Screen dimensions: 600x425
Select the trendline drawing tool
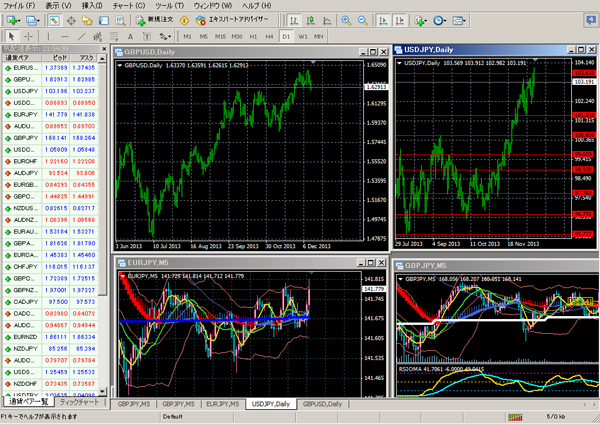pyautogui.click(x=81, y=36)
